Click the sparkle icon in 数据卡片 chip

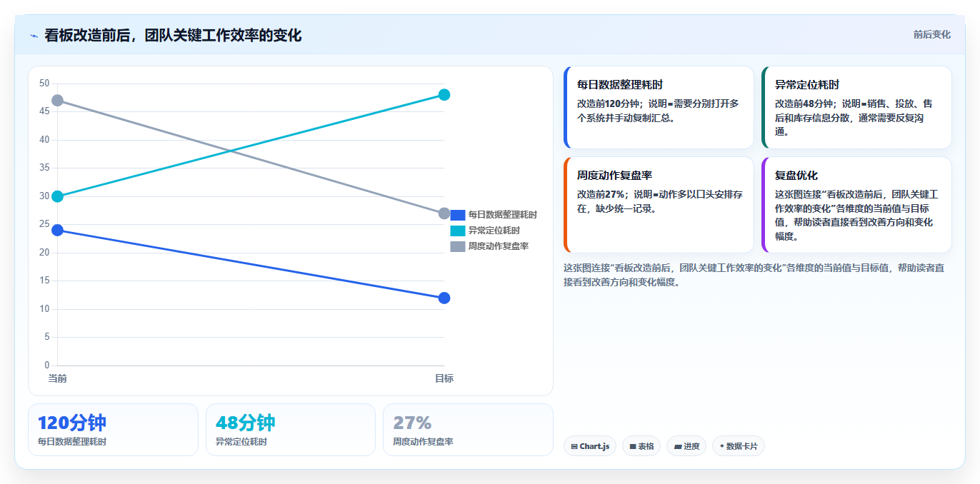pos(722,446)
